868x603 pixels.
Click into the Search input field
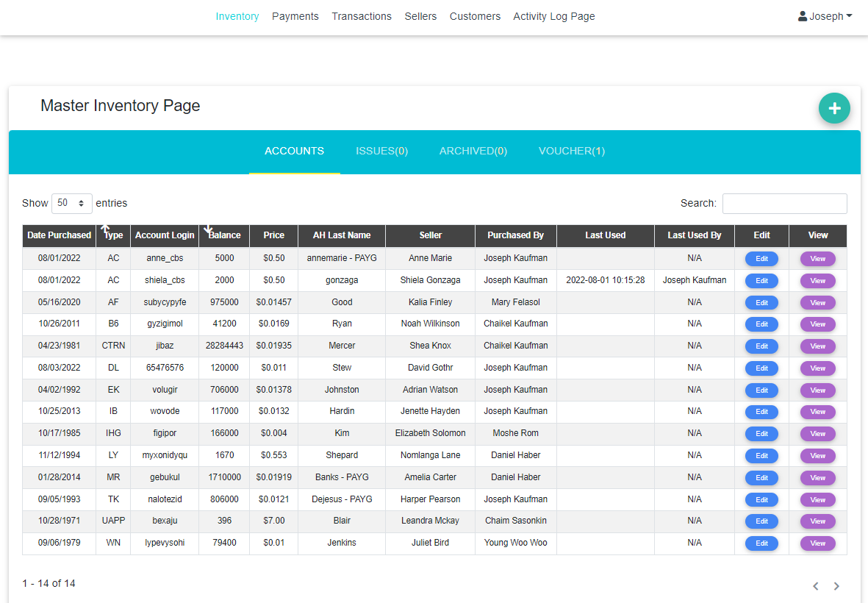tap(784, 204)
